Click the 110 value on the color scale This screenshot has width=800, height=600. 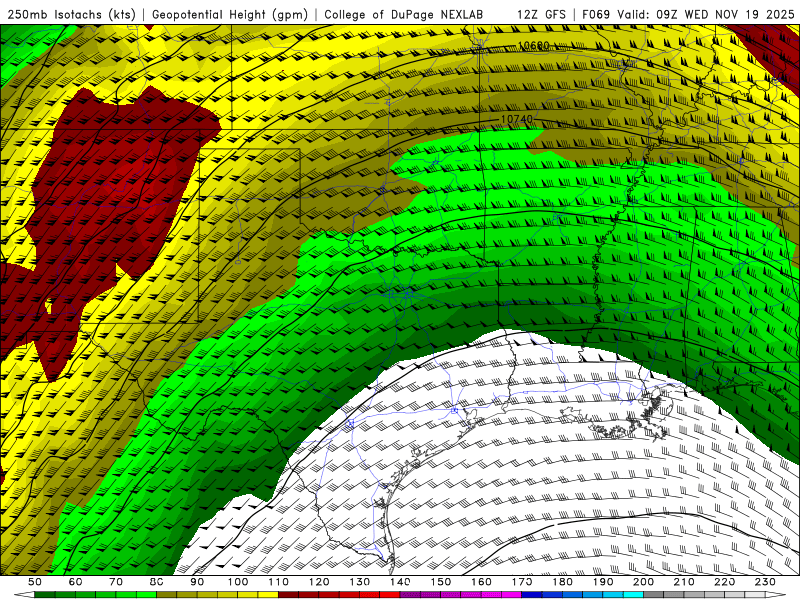279,582
